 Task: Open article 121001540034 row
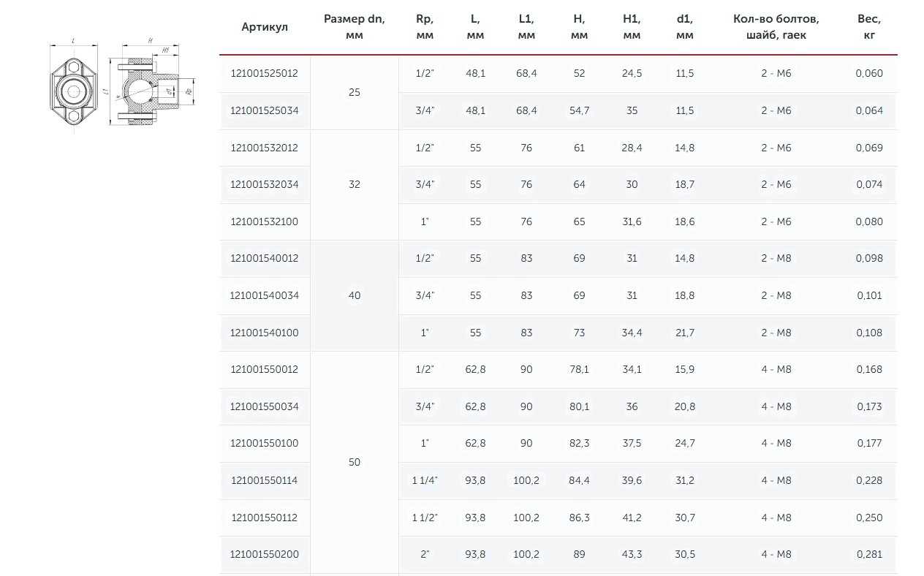(x=265, y=295)
